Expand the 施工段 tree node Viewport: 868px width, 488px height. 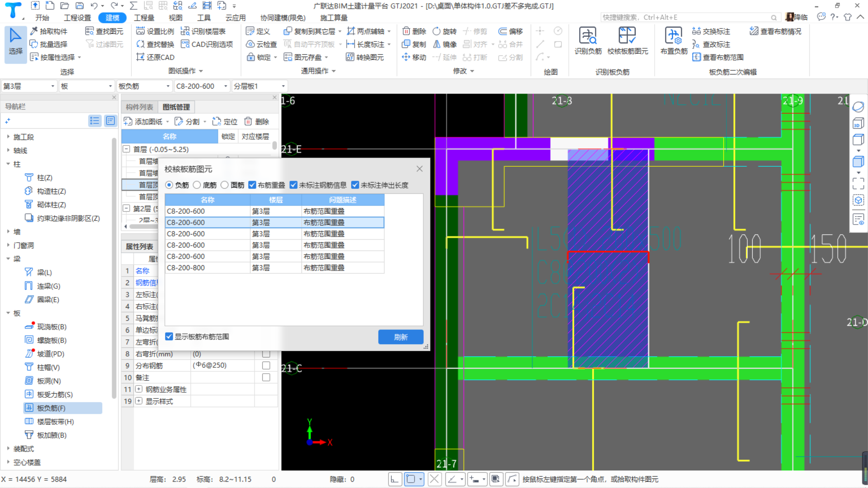point(8,136)
